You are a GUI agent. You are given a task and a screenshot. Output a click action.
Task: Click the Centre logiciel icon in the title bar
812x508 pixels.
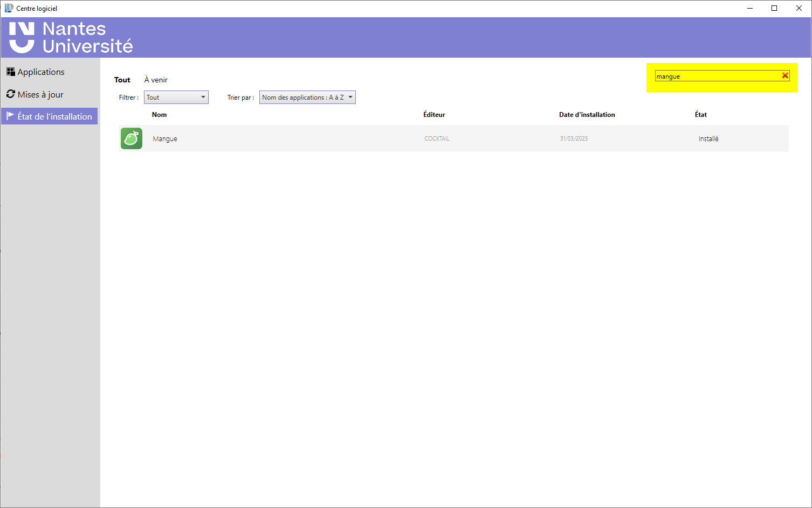[8, 8]
